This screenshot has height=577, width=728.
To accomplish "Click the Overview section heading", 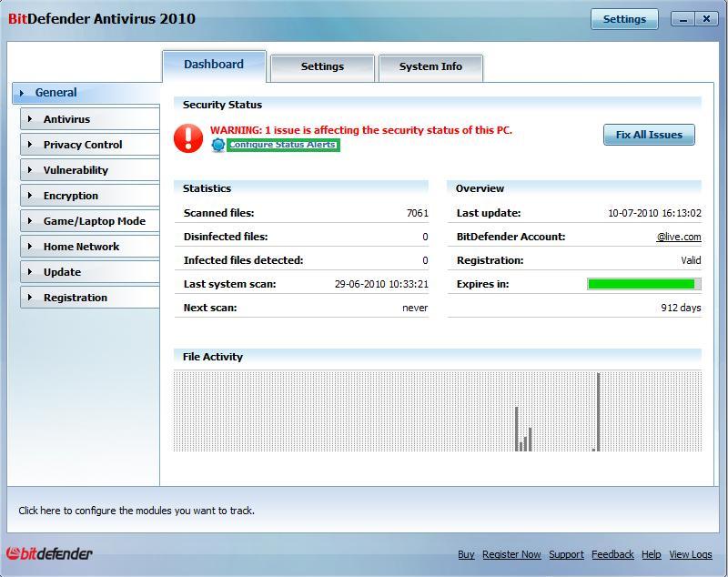I will (x=480, y=188).
